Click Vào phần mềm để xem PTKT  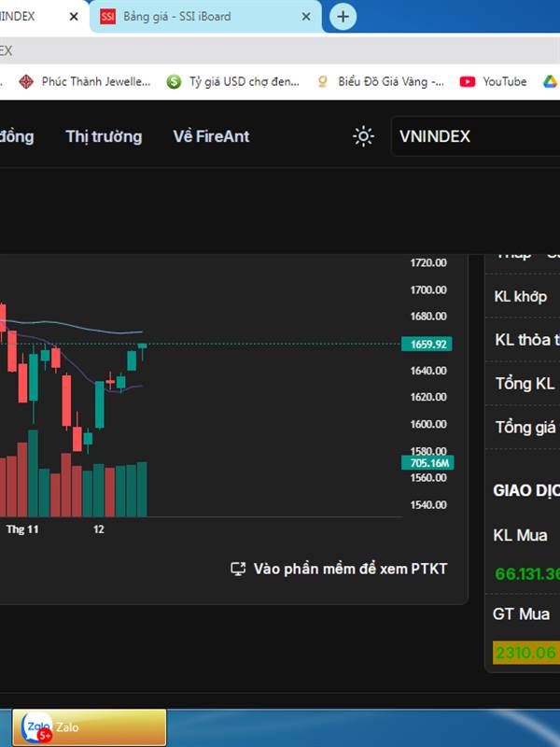point(350,569)
